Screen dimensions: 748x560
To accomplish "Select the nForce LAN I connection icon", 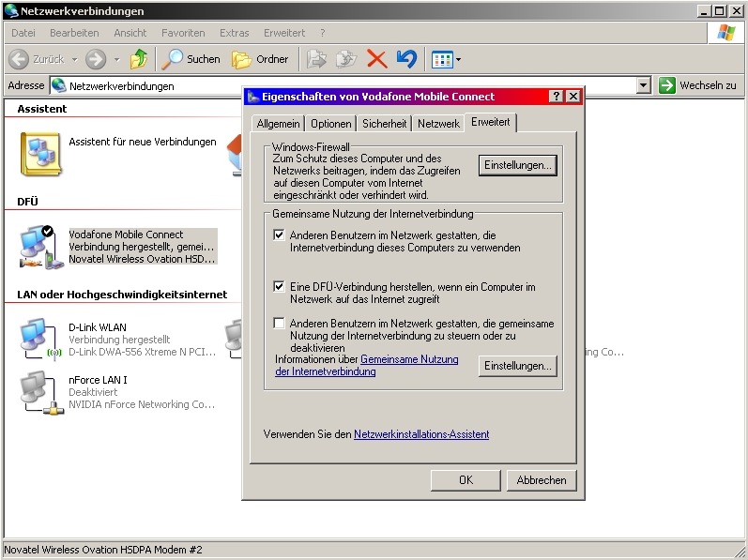I will click(x=41, y=392).
